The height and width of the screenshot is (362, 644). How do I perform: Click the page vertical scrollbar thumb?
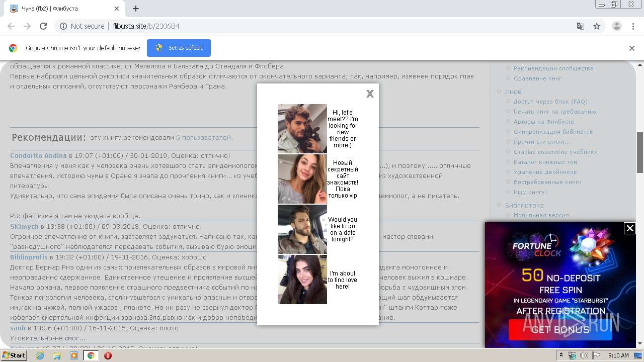coord(640,152)
